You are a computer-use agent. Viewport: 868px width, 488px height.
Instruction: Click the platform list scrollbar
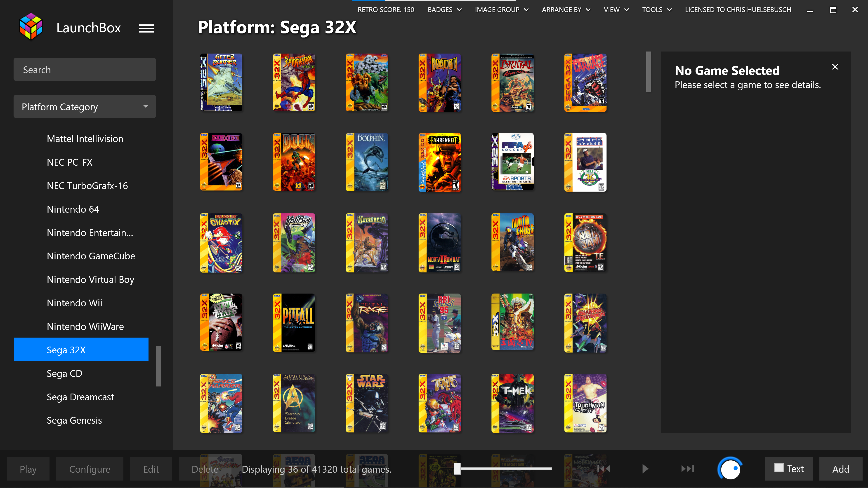pyautogui.click(x=158, y=366)
